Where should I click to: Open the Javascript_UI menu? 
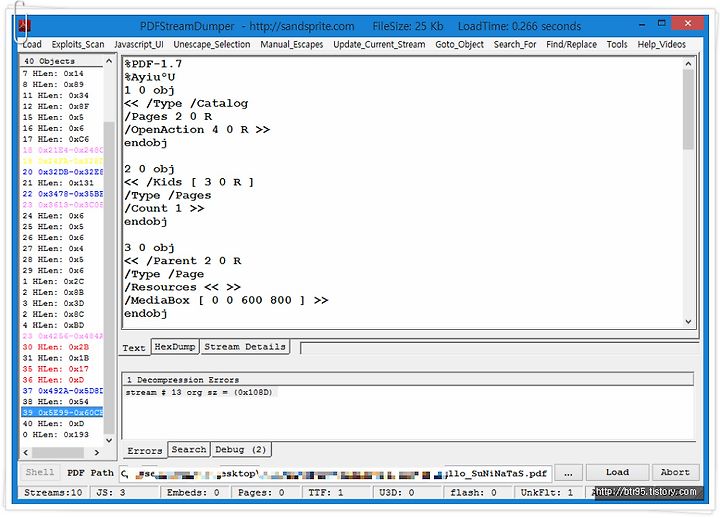139,45
